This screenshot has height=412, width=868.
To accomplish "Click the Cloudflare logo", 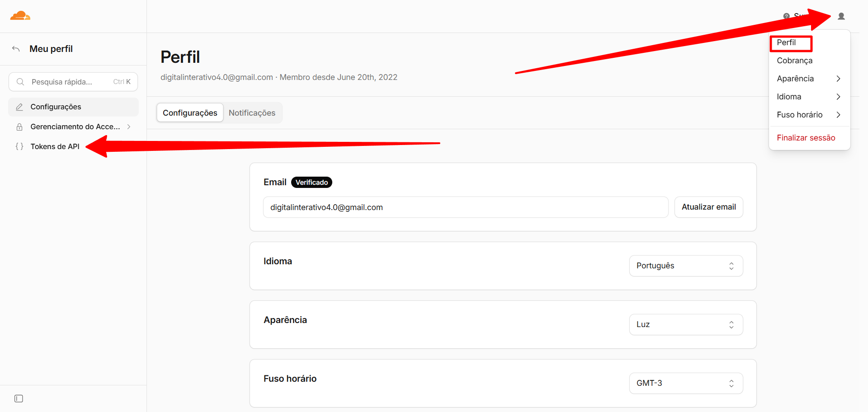I will pyautogui.click(x=20, y=16).
